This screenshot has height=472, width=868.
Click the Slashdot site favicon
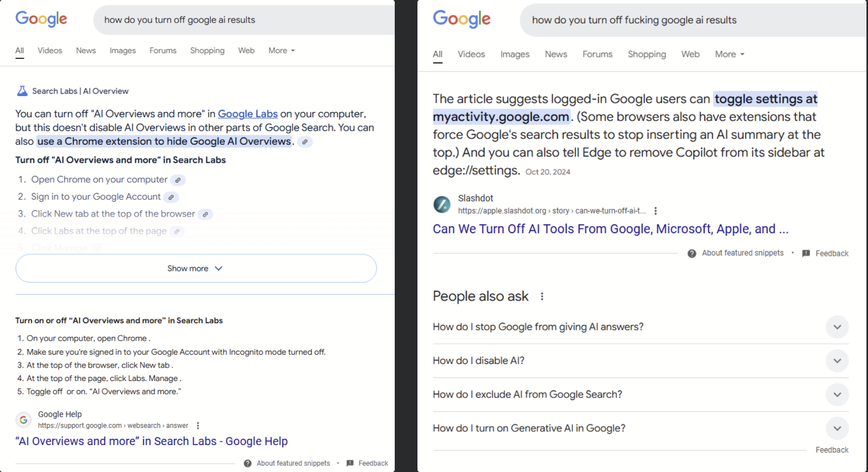tap(442, 204)
